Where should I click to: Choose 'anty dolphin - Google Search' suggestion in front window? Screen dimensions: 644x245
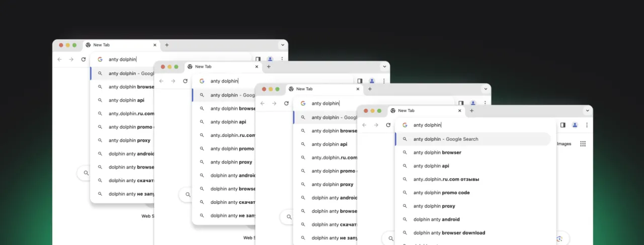(473, 139)
